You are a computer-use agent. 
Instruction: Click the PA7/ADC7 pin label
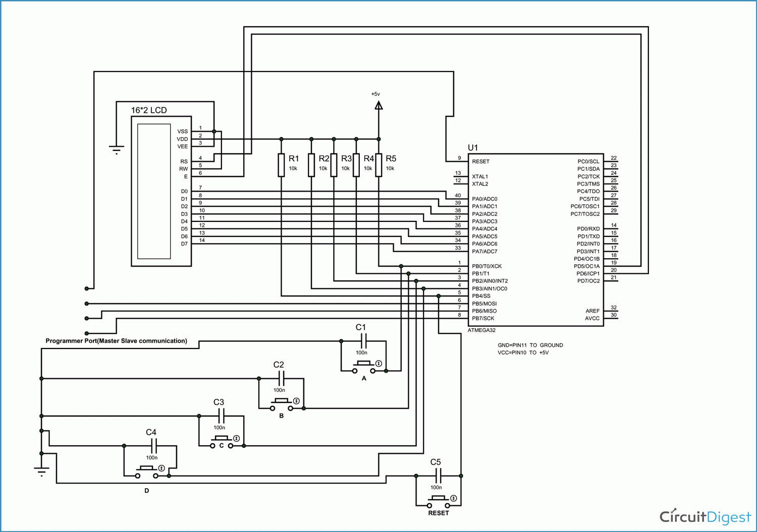(x=484, y=252)
